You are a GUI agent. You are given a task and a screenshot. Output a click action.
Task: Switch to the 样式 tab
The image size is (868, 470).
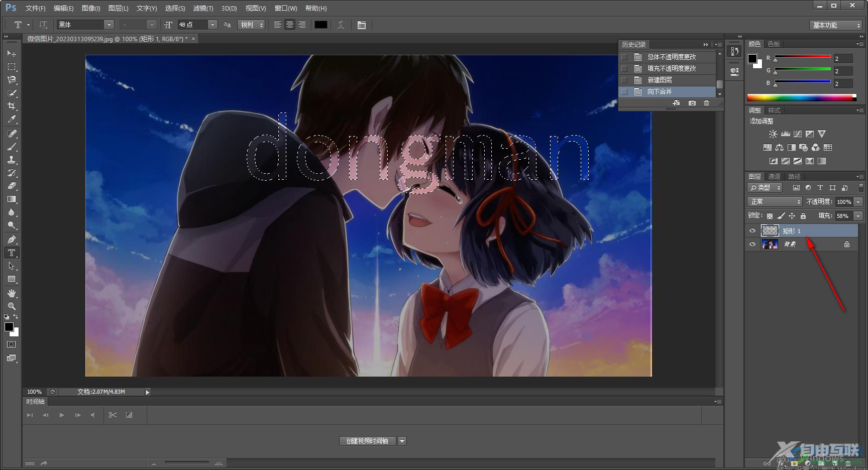pos(774,110)
